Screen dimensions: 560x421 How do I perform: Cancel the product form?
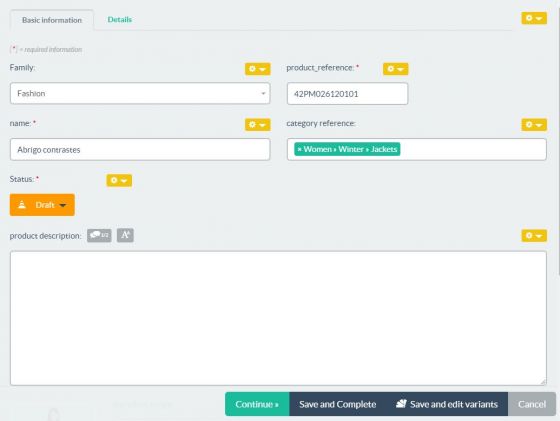coord(532,404)
